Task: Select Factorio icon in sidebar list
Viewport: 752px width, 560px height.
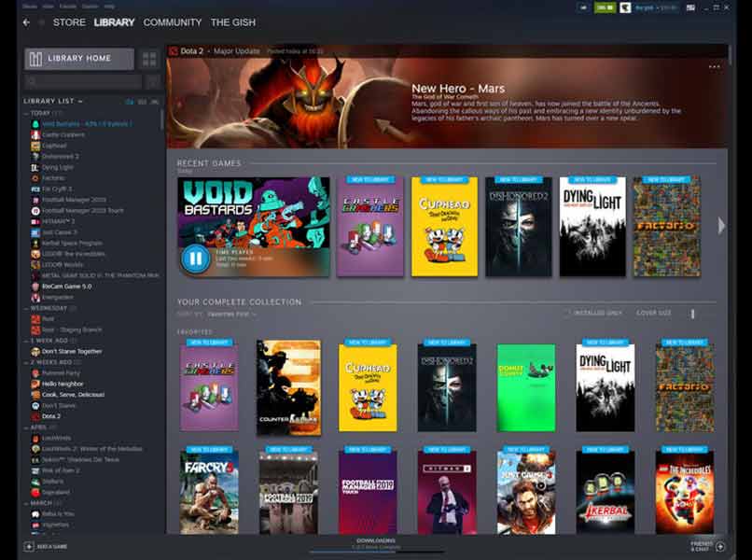Action: point(35,178)
